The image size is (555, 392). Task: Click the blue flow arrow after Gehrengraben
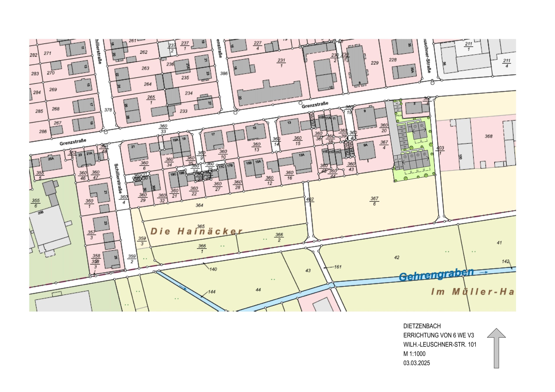(x=483, y=272)
